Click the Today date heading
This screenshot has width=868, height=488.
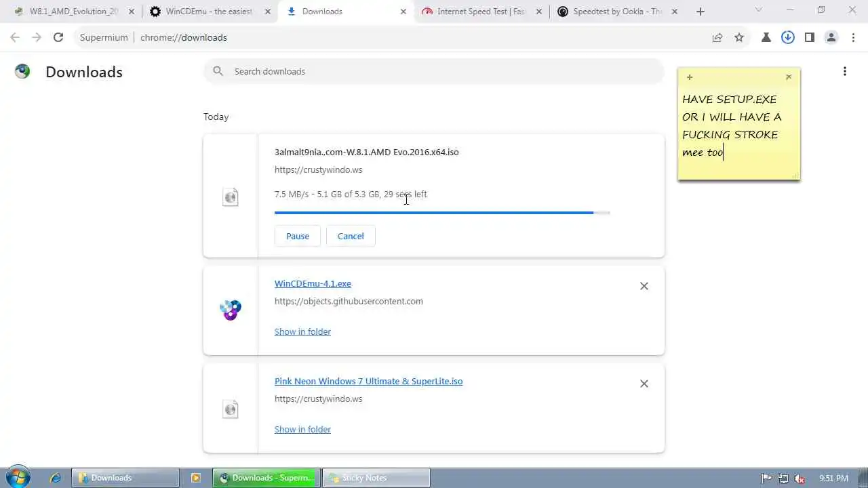click(x=216, y=117)
